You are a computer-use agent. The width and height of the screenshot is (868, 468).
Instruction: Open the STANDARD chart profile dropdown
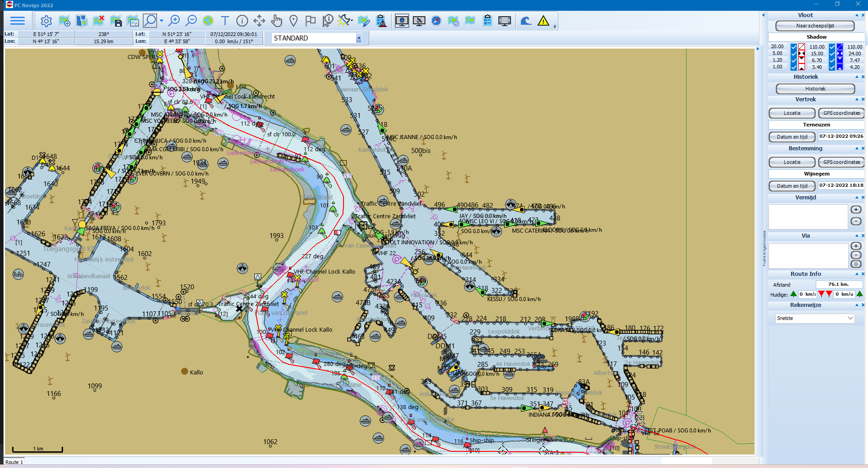[359, 38]
